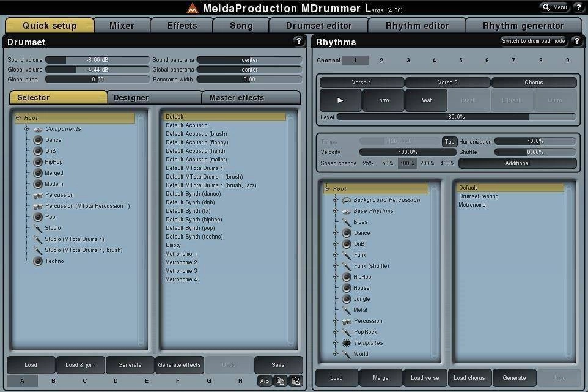Click the Modern drumset icon
The width and height of the screenshot is (588, 392).
tap(38, 184)
